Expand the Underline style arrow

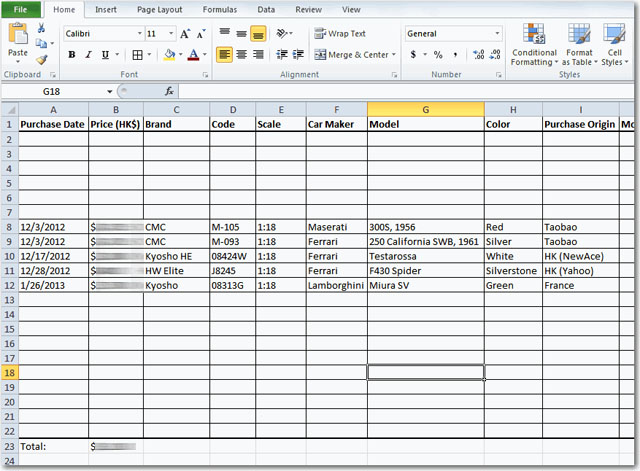tap(117, 54)
